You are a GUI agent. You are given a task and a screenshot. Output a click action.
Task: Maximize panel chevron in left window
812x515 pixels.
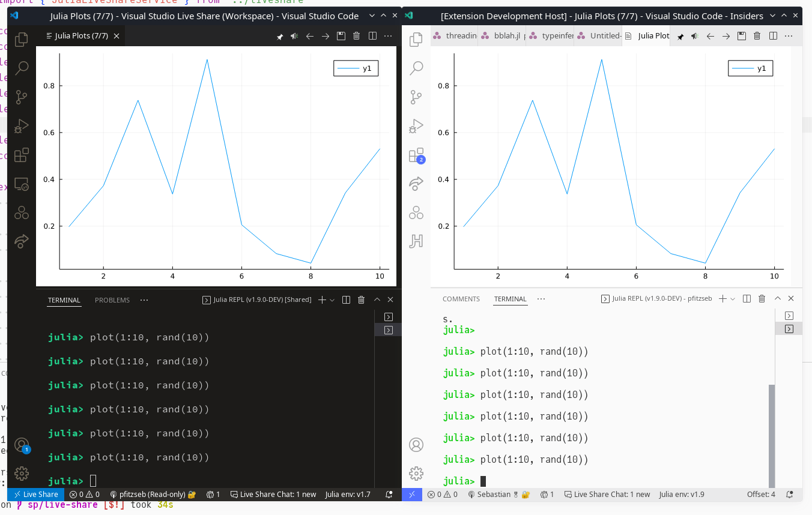click(377, 300)
